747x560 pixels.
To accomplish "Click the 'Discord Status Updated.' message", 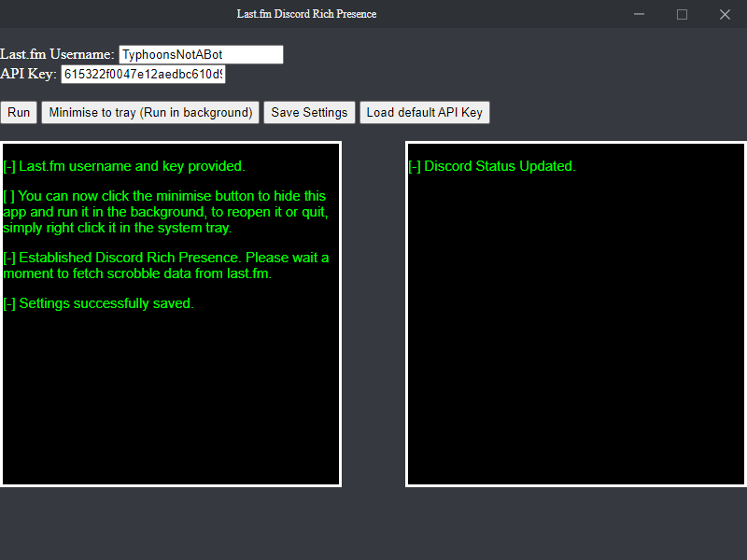I will pyautogui.click(x=492, y=166).
